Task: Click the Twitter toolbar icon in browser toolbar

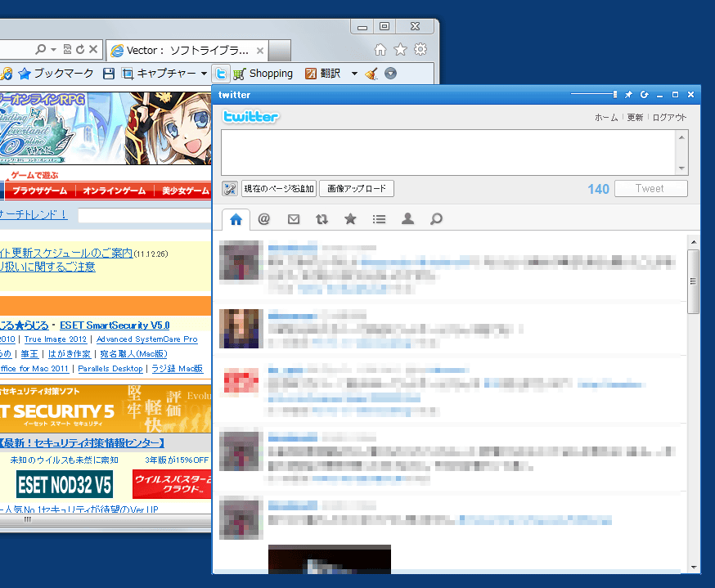Action: tap(221, 74)
